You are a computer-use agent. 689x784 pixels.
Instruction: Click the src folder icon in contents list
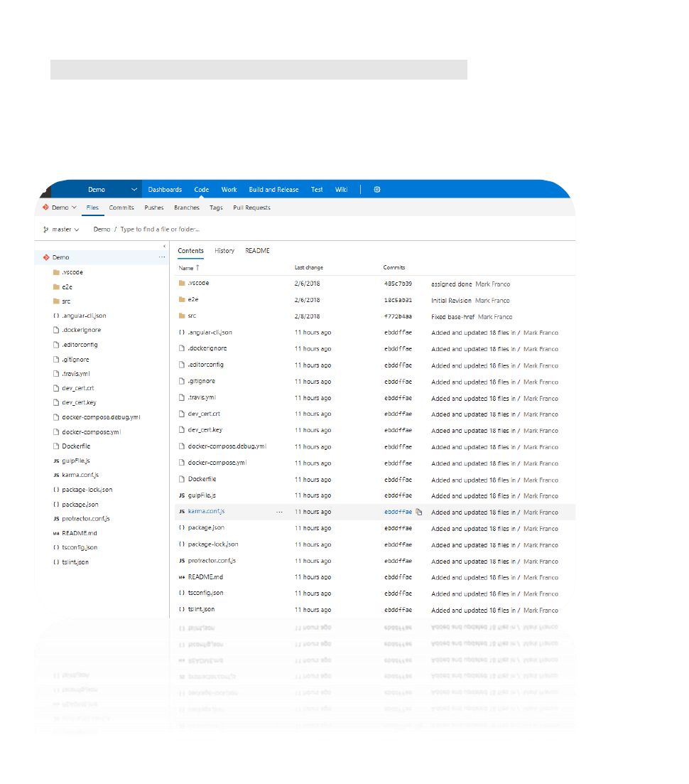[x=182, y=316]
